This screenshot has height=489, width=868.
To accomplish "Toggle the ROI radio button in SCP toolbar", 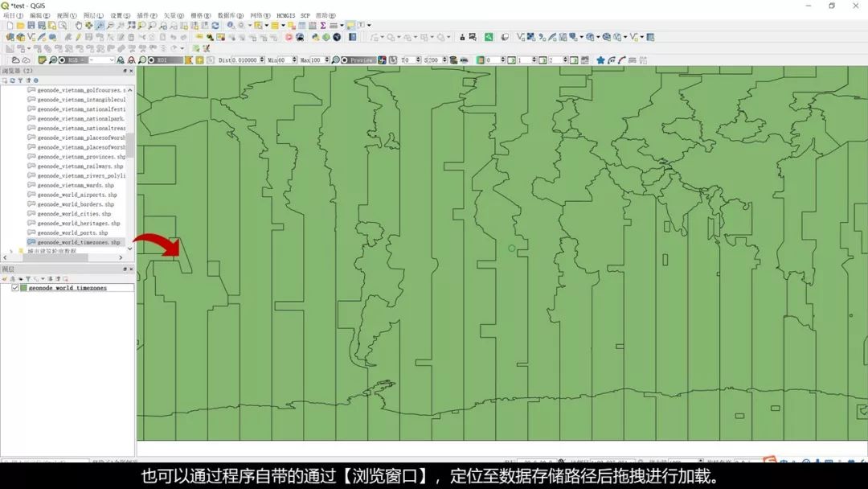I will pos(151,60).
